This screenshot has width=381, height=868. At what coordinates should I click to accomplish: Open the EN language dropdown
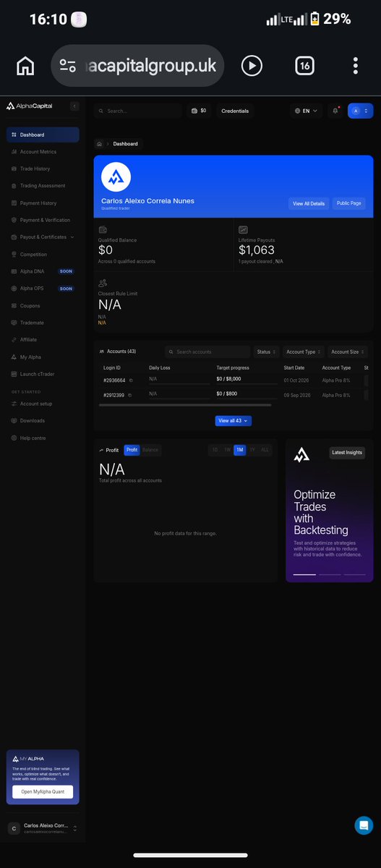(x=307, y=111)
